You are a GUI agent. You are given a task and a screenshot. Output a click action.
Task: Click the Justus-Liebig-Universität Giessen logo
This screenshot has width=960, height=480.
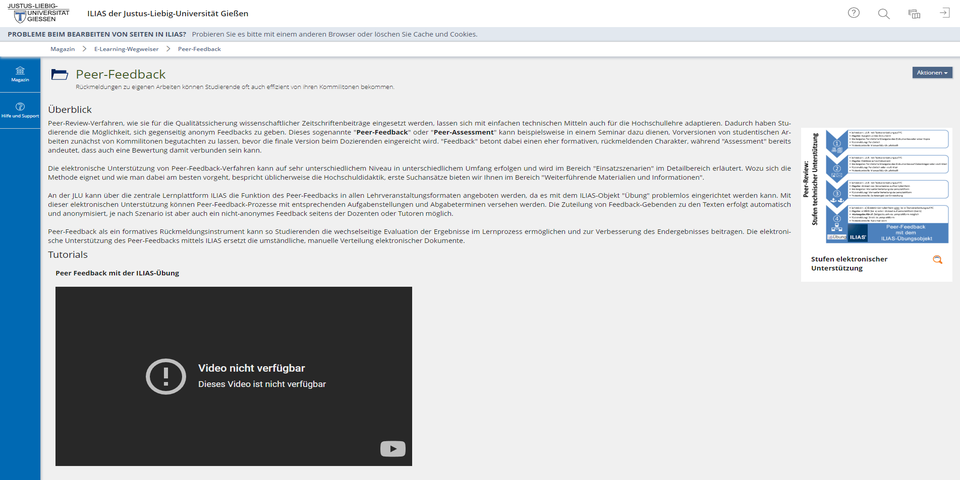point(38,12)
